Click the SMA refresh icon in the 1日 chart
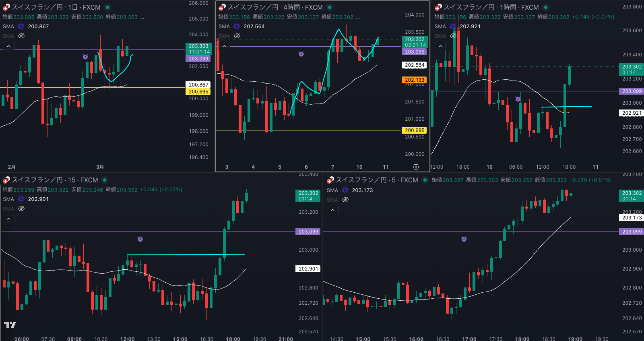Image resolution: width=644 pixels, height=341 pixels. pyautogui.click(x=21, y=27)
